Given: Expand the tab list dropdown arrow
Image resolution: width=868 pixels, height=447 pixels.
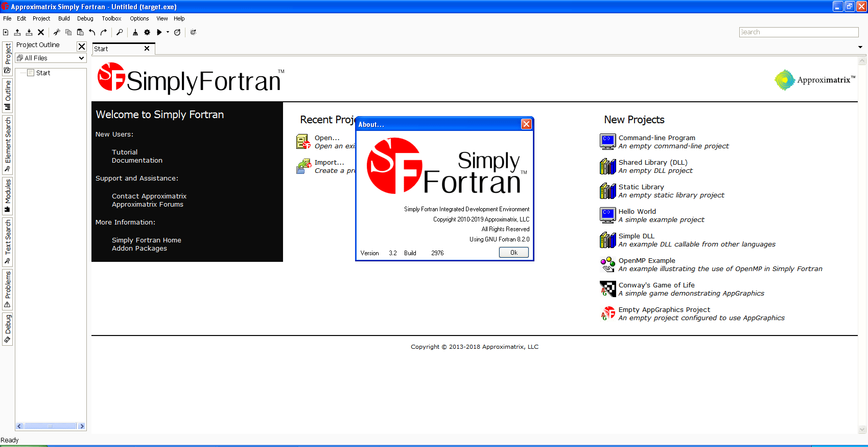Looking at the screenshot, I should point(860,47).
